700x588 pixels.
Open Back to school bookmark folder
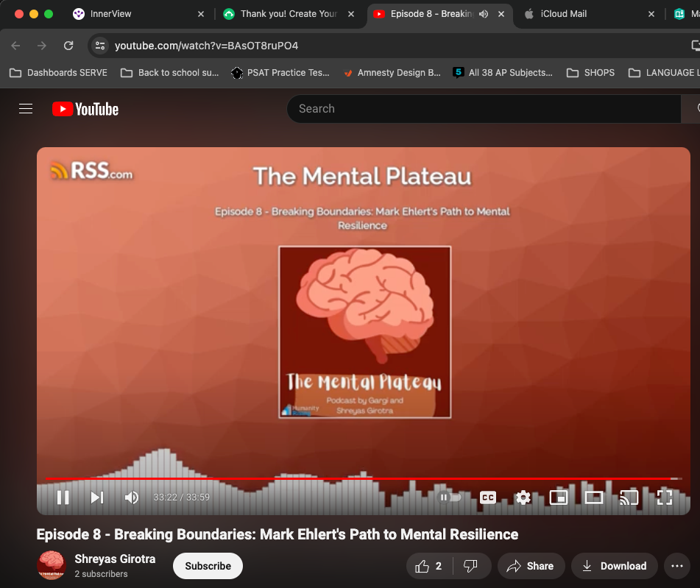tap(170, 72)
